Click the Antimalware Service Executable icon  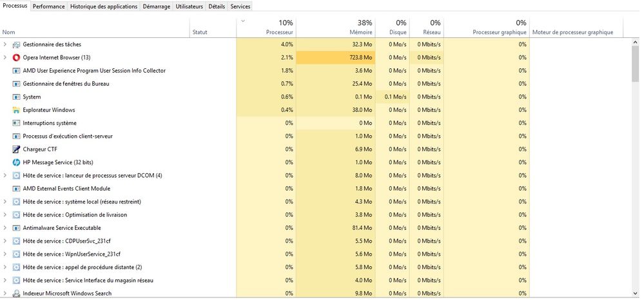(x=16, y=228)
